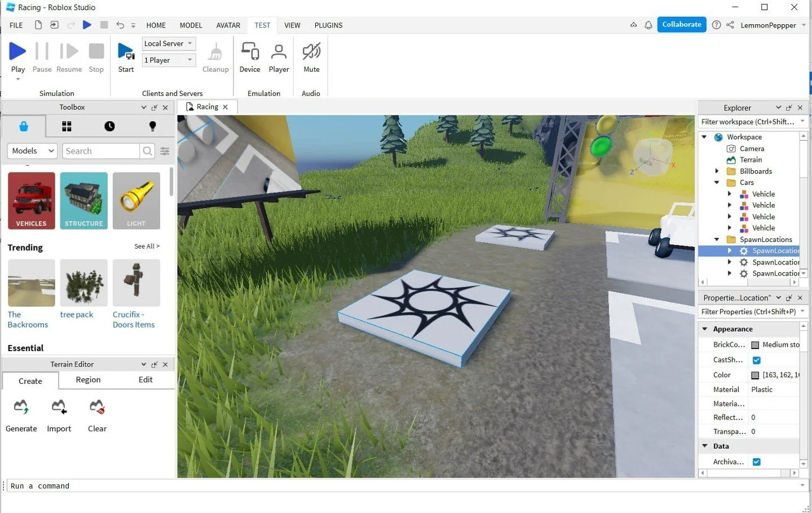
Task: Close the Toolbox panel
Action: (x=165, y=108)
